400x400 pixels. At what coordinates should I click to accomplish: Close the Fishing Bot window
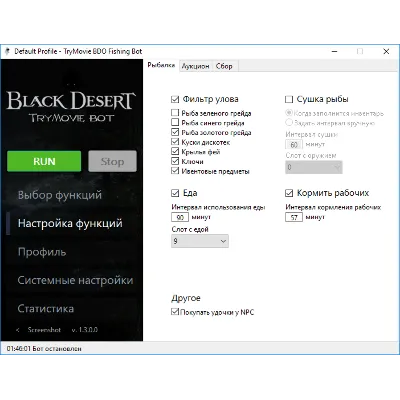386,51
